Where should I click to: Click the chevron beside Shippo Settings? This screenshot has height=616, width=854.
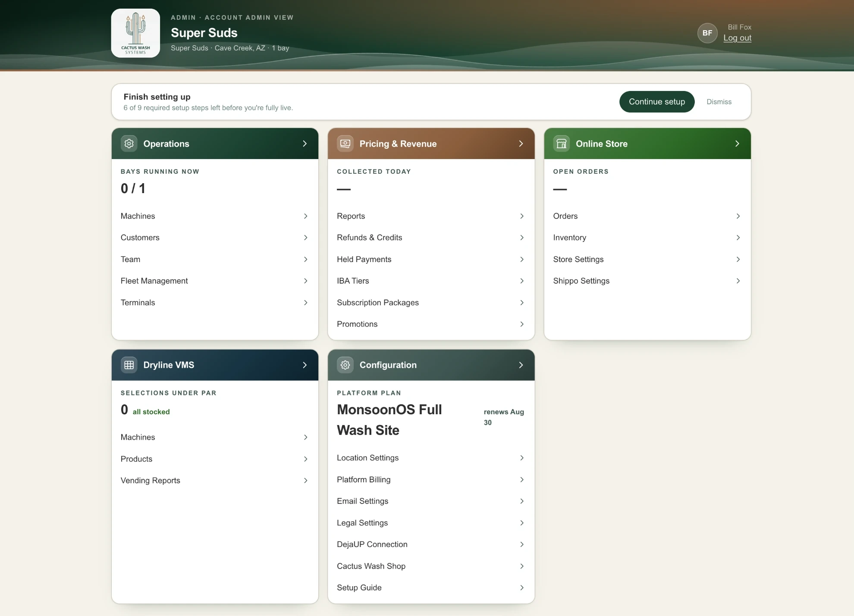pos(738,281)
